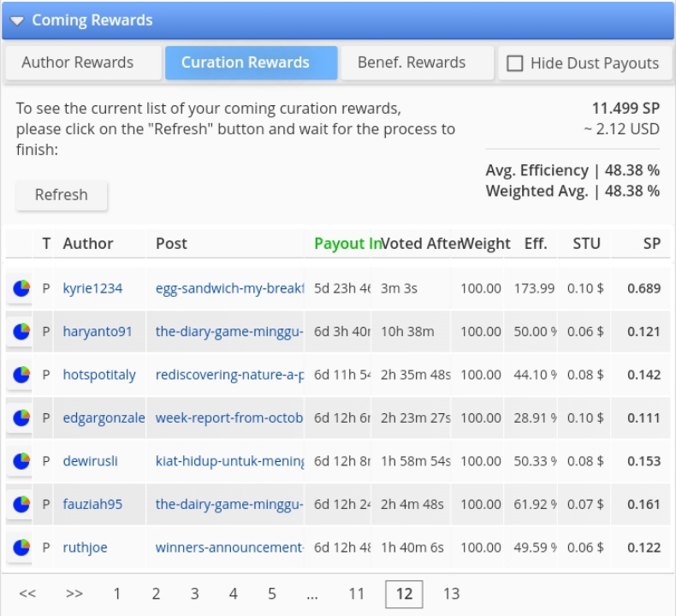Open author profile kyrie1234

[x=92, y=288]
